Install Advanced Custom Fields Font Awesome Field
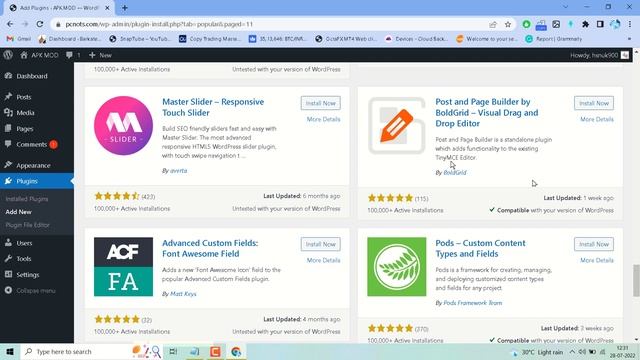The width and height of the screenshot is (640, 360). [320, 244]
